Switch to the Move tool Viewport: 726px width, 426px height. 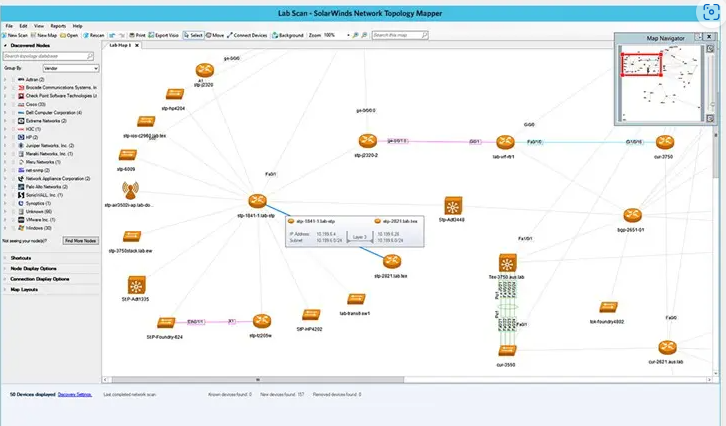pyautogui.click(x=215, y=35)
